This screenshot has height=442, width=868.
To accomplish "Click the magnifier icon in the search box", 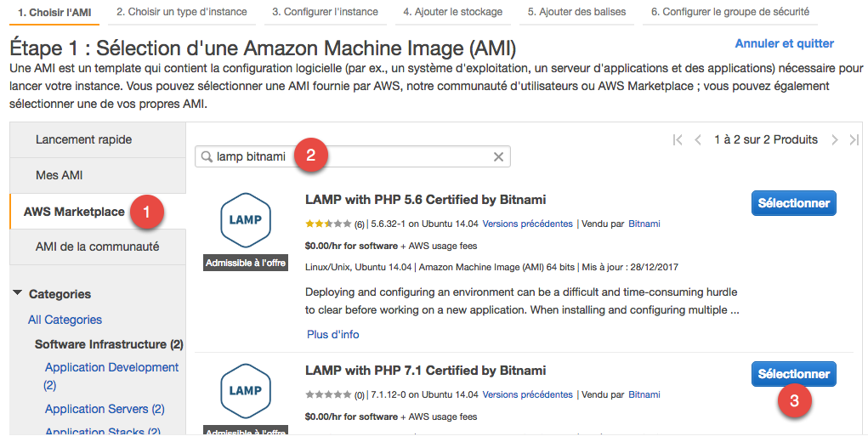I will [206, 156].
